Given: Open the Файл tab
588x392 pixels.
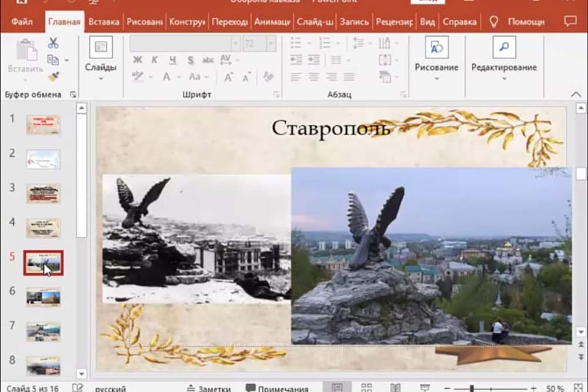Looking at the screenshot, I should [22, 22].
